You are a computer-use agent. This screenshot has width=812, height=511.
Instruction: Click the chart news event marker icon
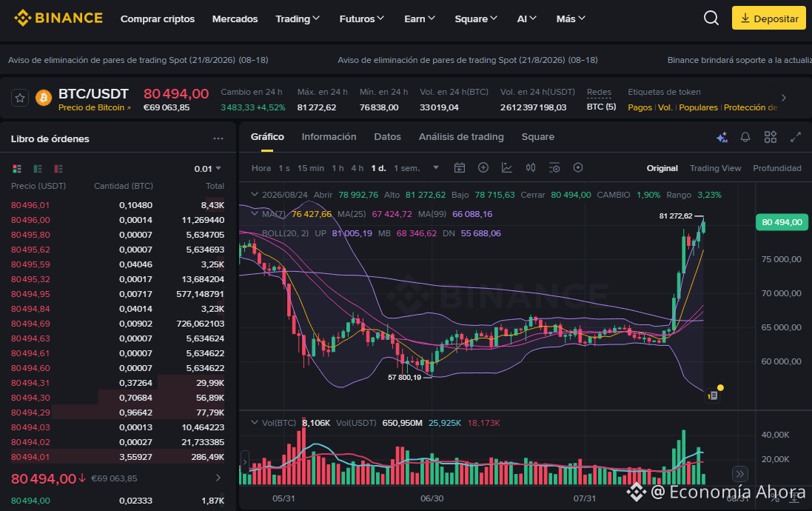point(713,395)
